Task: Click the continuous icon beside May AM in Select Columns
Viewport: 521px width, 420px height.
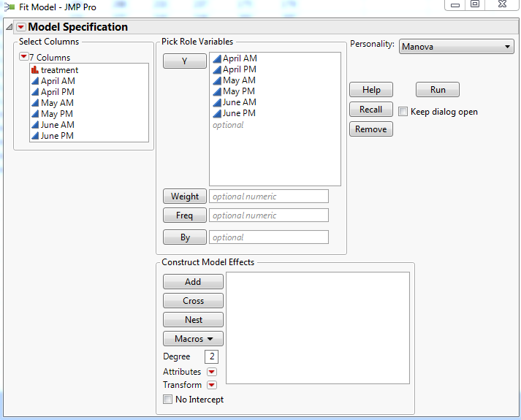Action: click(x=35, y=102)
